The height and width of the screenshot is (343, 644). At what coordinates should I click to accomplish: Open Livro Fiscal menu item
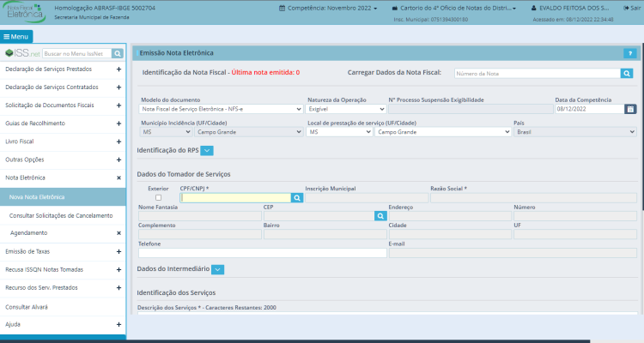tap(19, 141)
